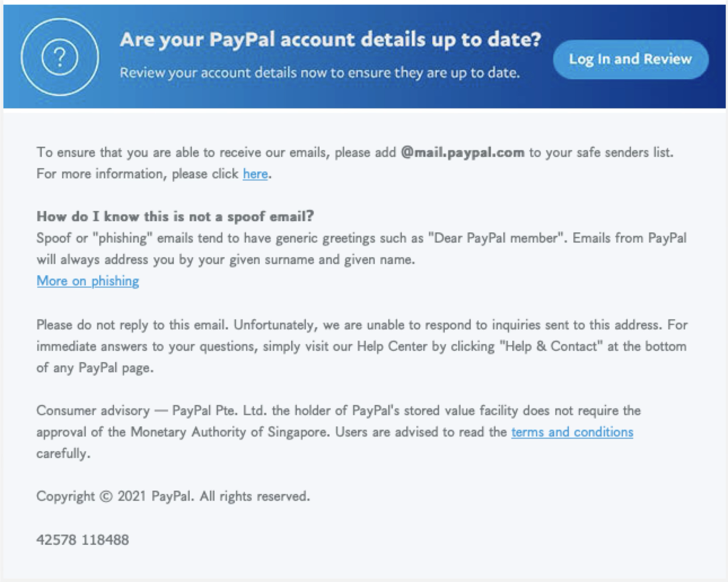This screenshot has height=582, width=728.
Task: Click the question mark icon in banner
Action: point(60,57)
